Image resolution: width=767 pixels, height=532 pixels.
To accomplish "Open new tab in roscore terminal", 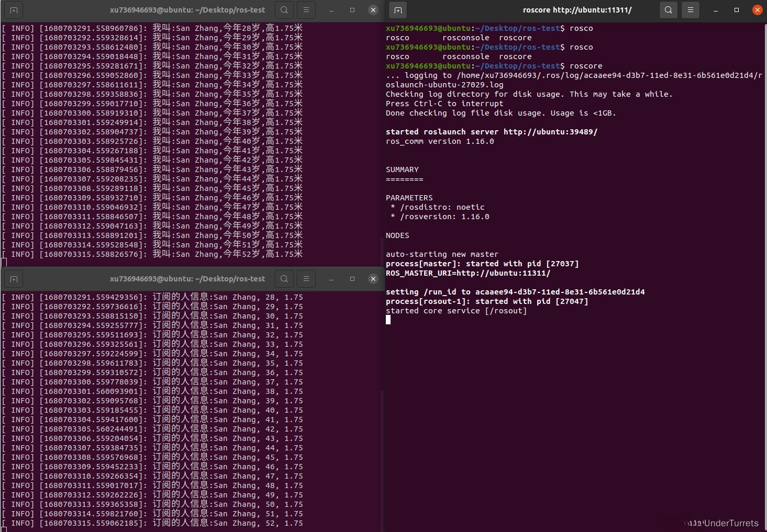I will click(398, 10).
